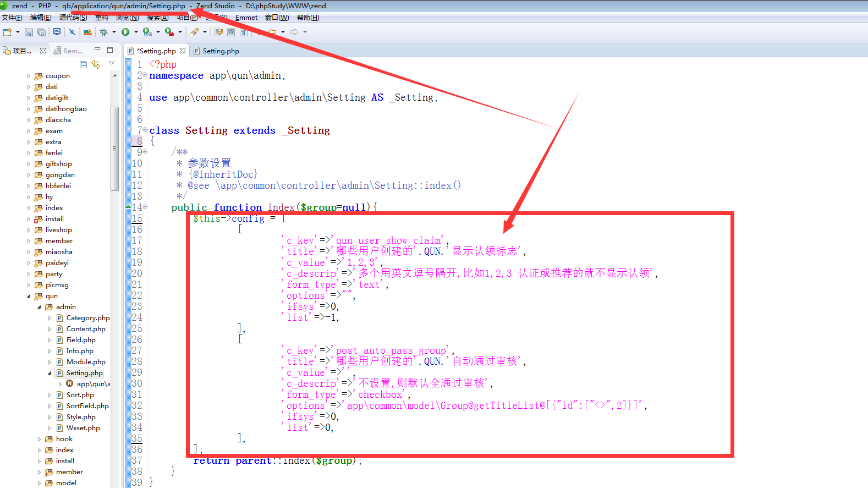Screen dimensions: 868x488
Task: Click the Save All toolbar icon
Action: [41, 32]
